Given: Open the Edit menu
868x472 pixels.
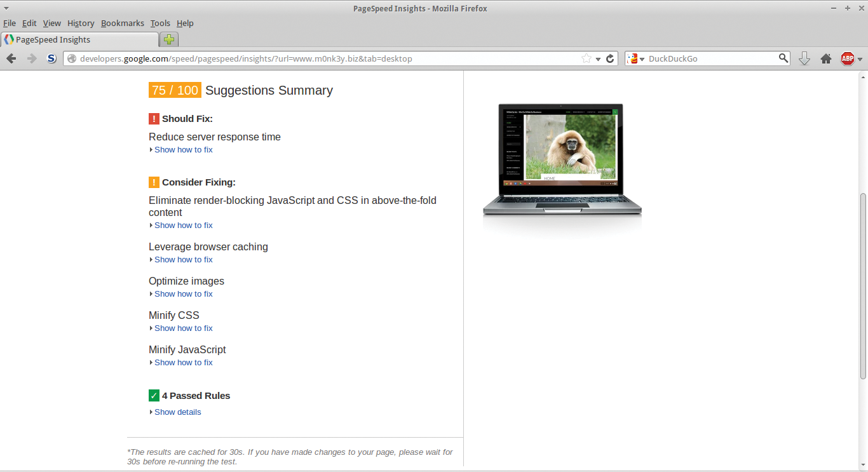Looking at the screenshot, I should [x=29, y=23].
